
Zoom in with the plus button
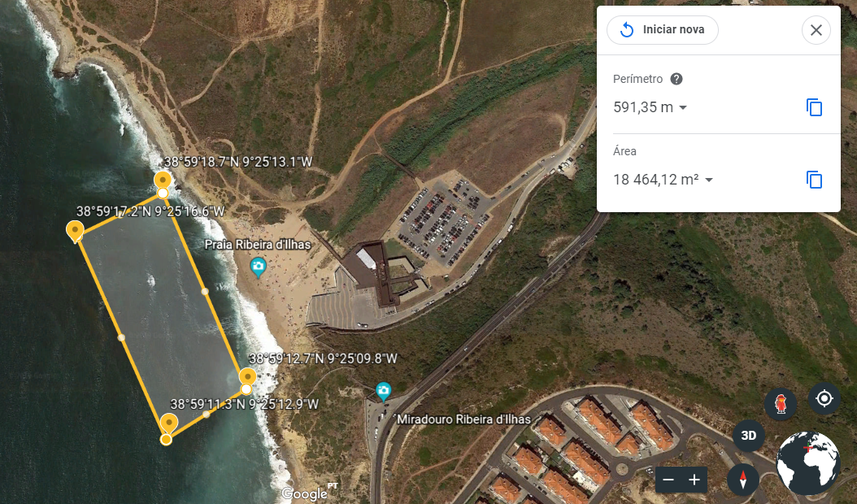pos(694,480)
